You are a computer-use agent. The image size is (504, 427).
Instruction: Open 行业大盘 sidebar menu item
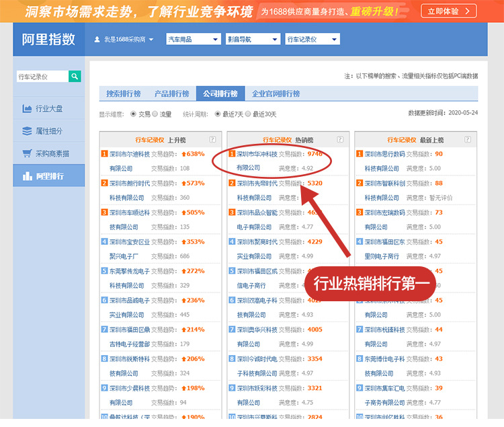(49, 109)
